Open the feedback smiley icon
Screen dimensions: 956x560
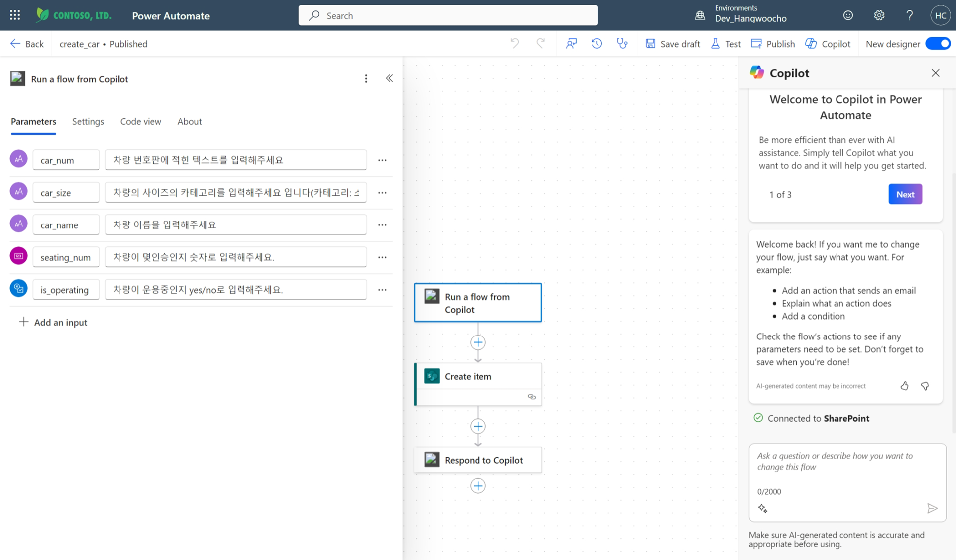tap(848, 15)
